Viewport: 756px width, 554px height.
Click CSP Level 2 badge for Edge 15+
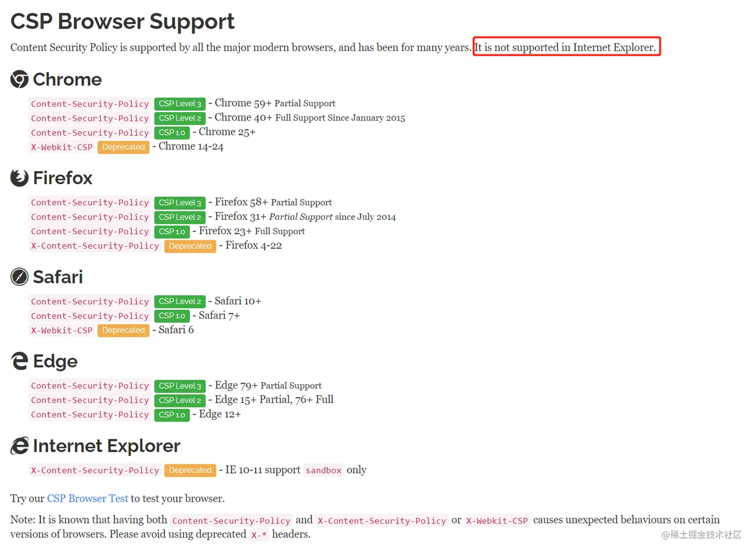coord(180,400)
